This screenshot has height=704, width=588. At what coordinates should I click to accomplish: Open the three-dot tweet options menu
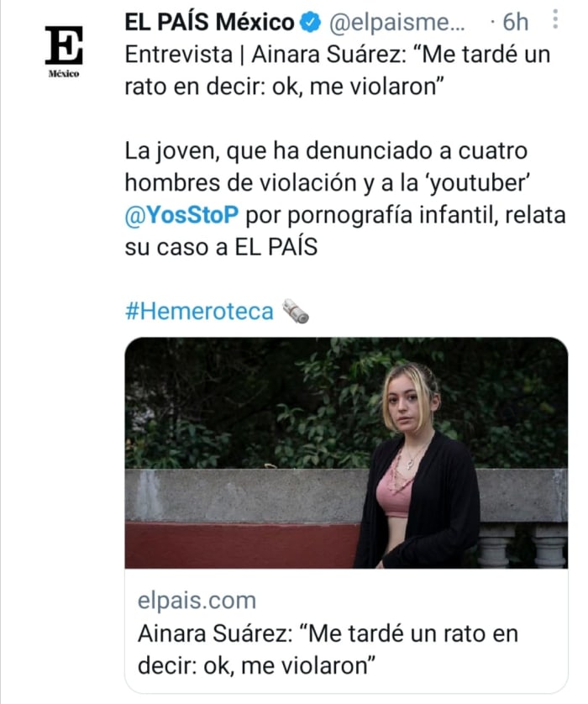click(555, 20)
